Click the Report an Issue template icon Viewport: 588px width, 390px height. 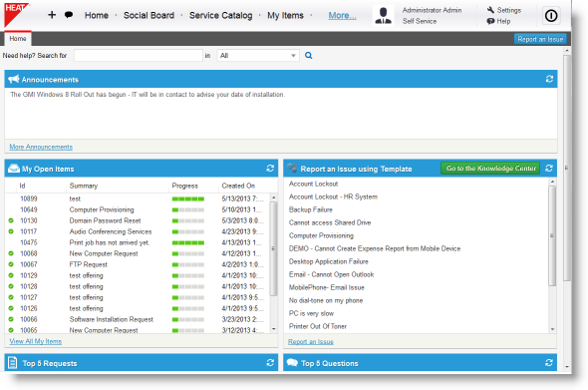click(x=292, y=169)
